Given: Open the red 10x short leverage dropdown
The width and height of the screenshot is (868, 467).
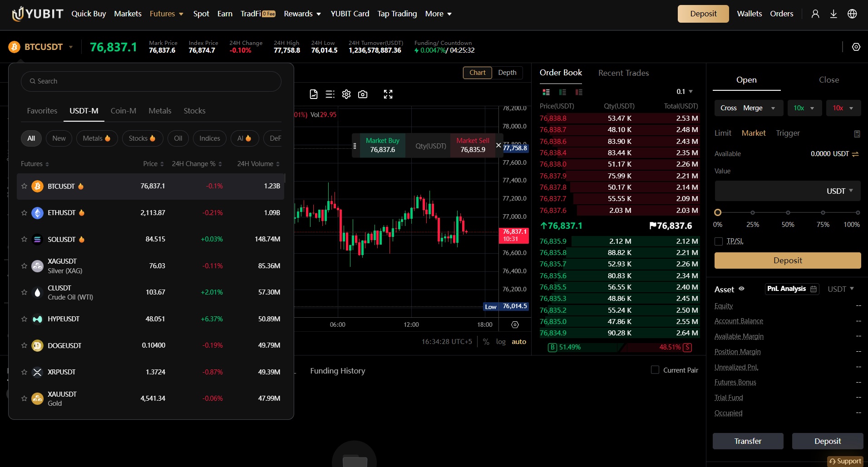Looking at the screenshot, I should click(843, 108).
